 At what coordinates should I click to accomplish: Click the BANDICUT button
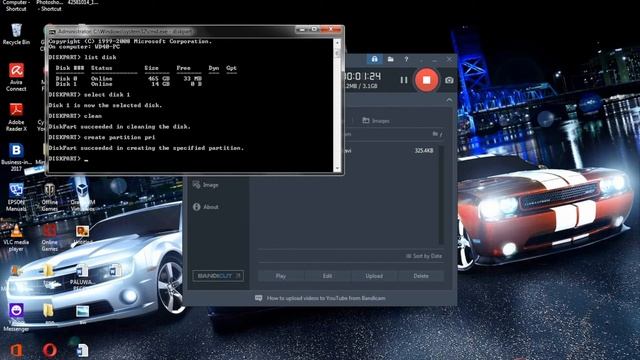pos(218,276)
